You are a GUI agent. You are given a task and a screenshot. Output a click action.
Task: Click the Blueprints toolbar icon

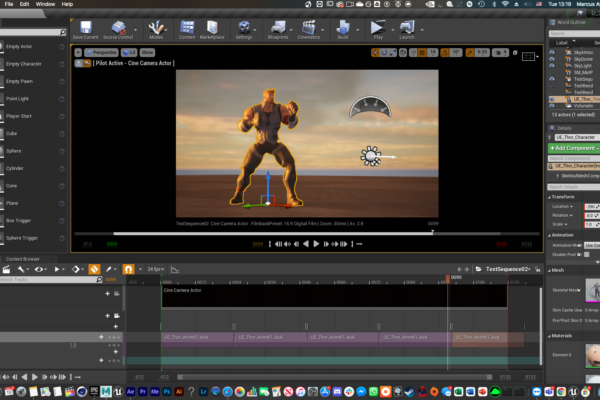coord(278,28)
